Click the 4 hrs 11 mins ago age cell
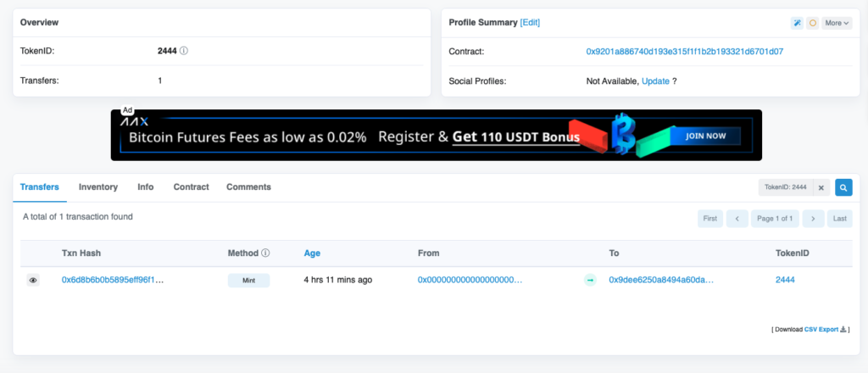 point(338,280)
